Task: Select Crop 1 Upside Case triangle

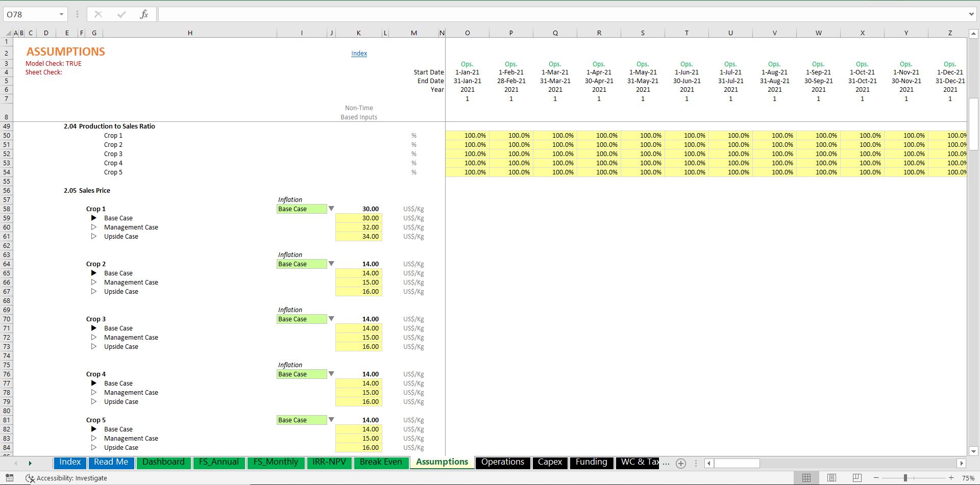Action: (x=94, y=236)
